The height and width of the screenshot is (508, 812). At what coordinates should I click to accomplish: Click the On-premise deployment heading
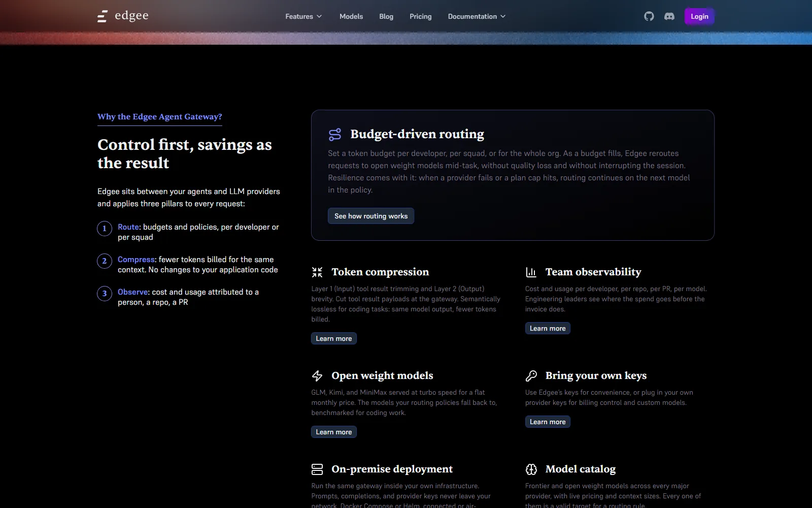pos(392,469)
